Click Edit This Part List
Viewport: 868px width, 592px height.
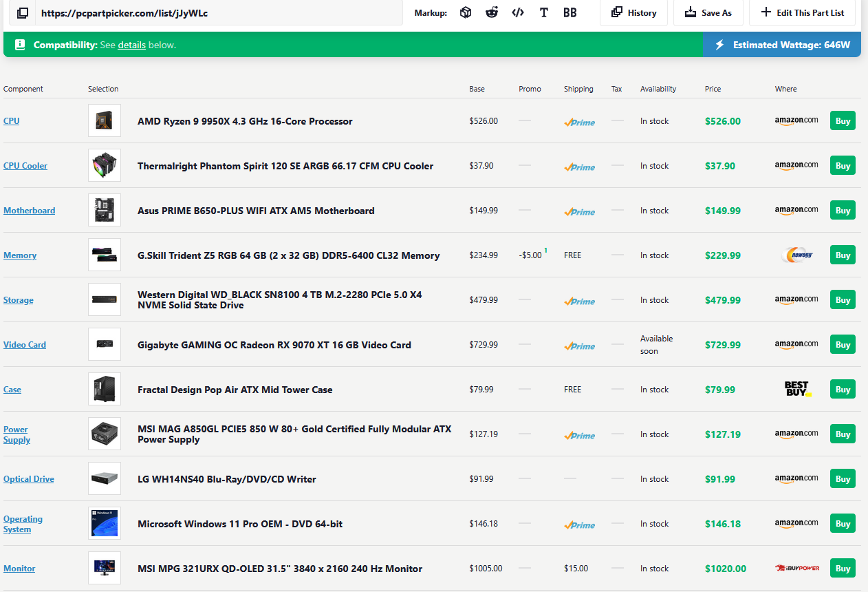[x=802, y=12]
